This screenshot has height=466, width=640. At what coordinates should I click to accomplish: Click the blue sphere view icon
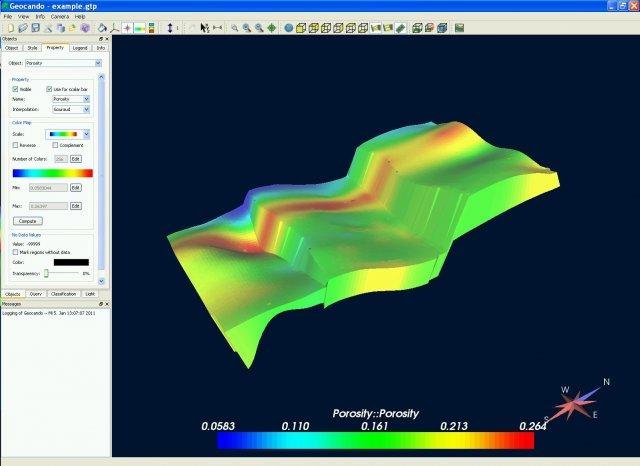point(289,28)
